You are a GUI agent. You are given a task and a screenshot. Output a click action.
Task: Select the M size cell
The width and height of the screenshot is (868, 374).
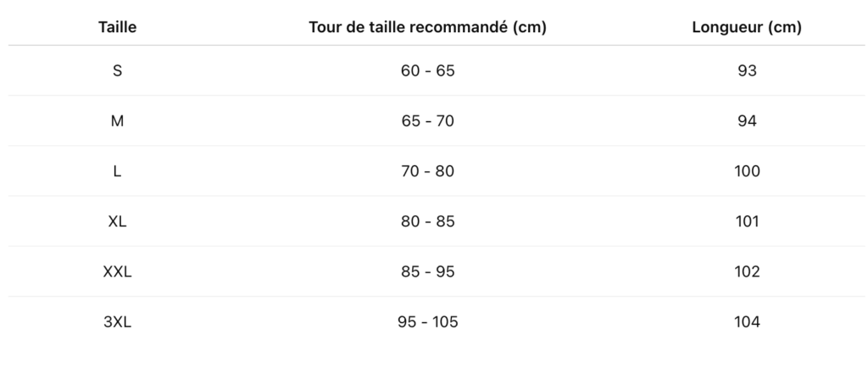click(117, 120)
